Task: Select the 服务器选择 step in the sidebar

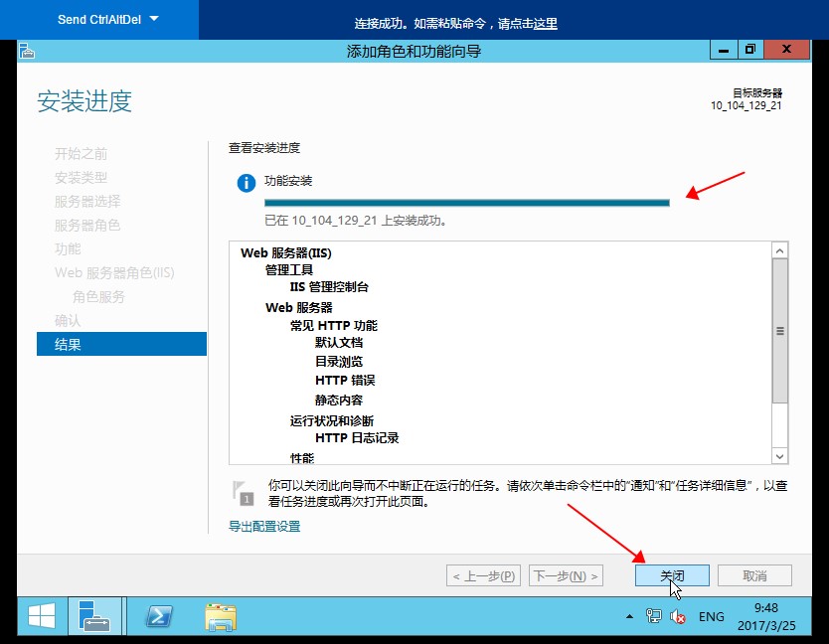Action: click(87, 202)
